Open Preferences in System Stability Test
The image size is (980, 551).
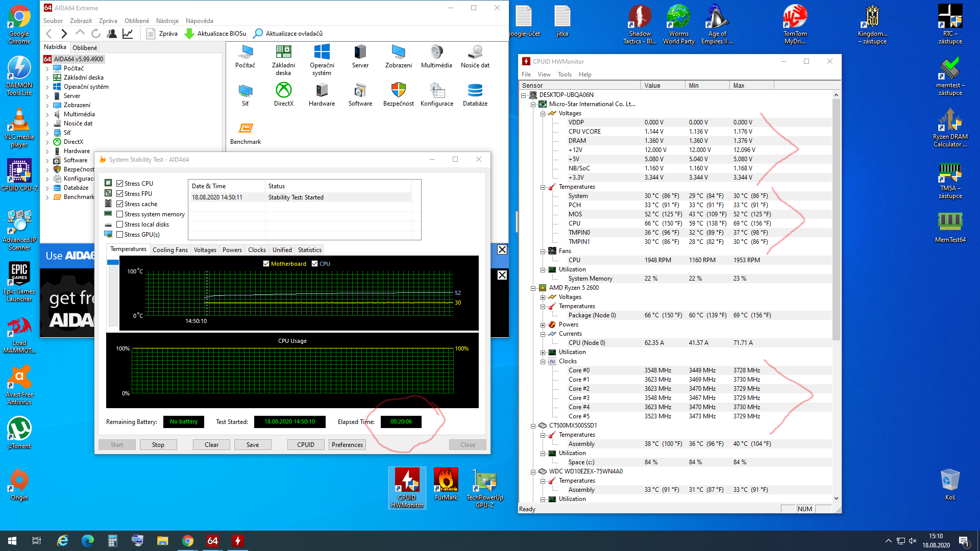coord(347,445)
